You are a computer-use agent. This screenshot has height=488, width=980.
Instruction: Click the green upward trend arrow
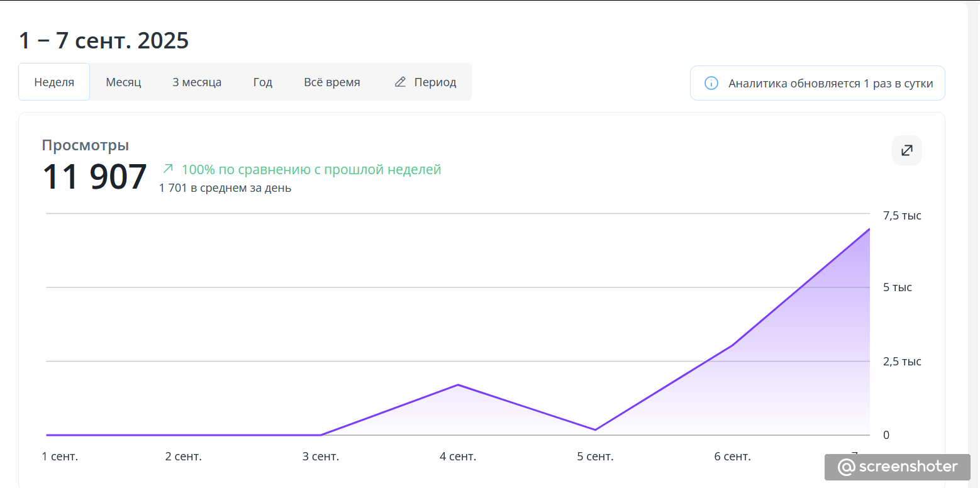168,169
